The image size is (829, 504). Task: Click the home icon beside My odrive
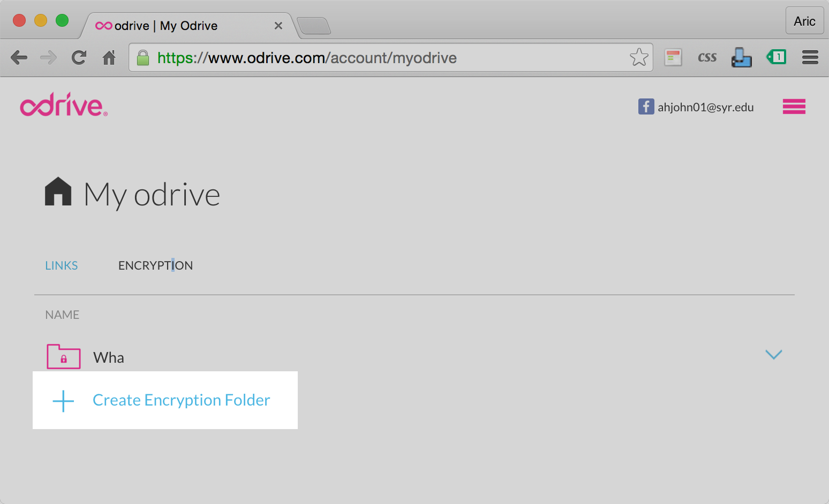pyautogui.click(x=58, y=192)
